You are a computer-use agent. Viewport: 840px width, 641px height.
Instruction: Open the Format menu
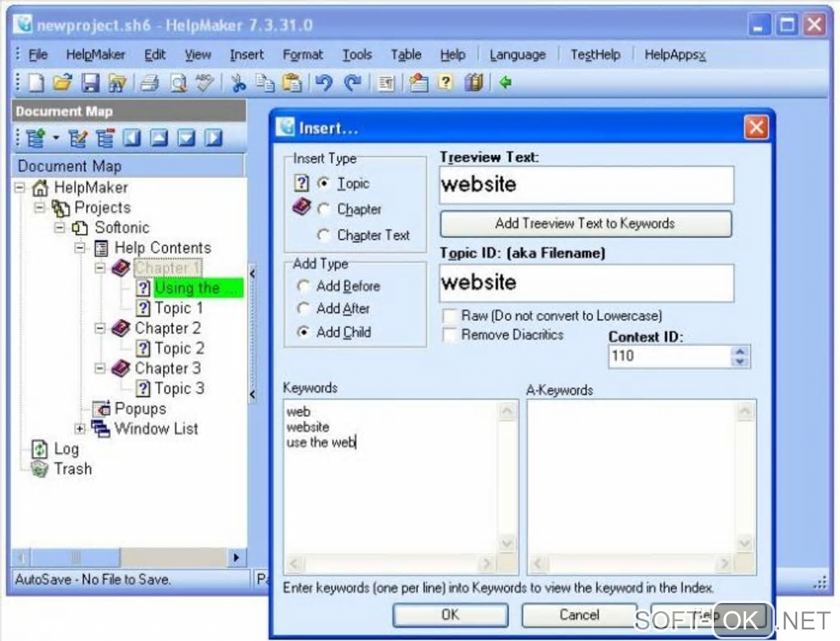(x=303, y=54)
